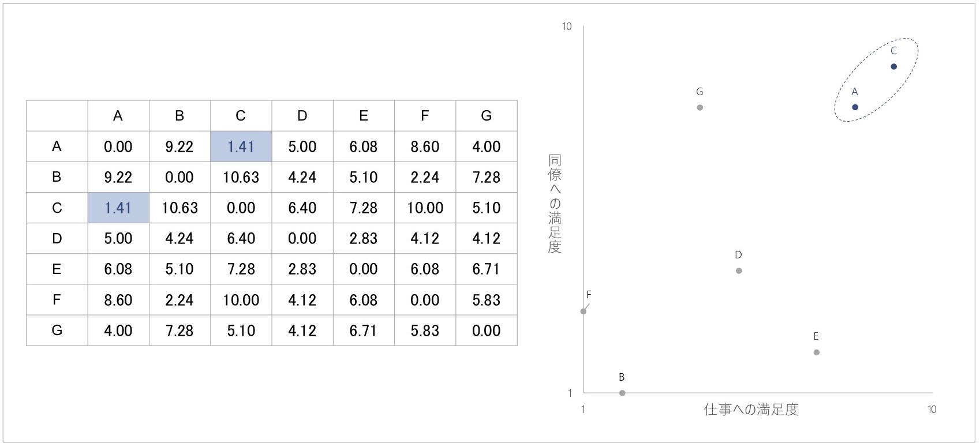The width and height of the screenshot is (980, 447).
Task: Select column header D in the table
Action: pyautogui.click(x=302, y=116)
